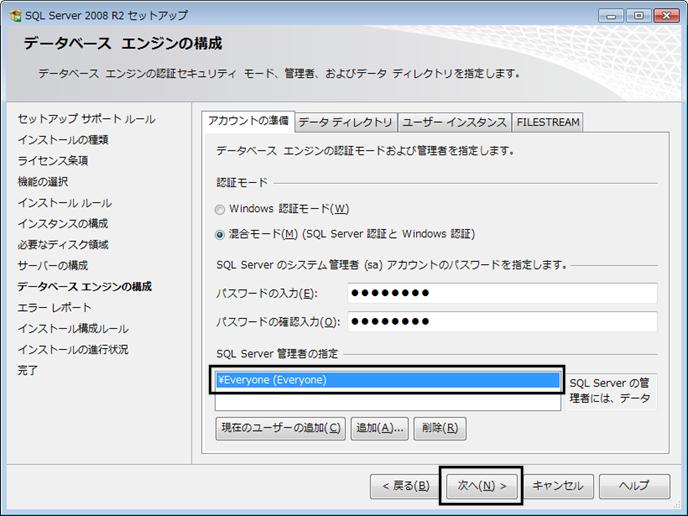The image size is (688, 516).
Task: Click エラー レポート step in sidebar
Action: (x=54, y=308)
